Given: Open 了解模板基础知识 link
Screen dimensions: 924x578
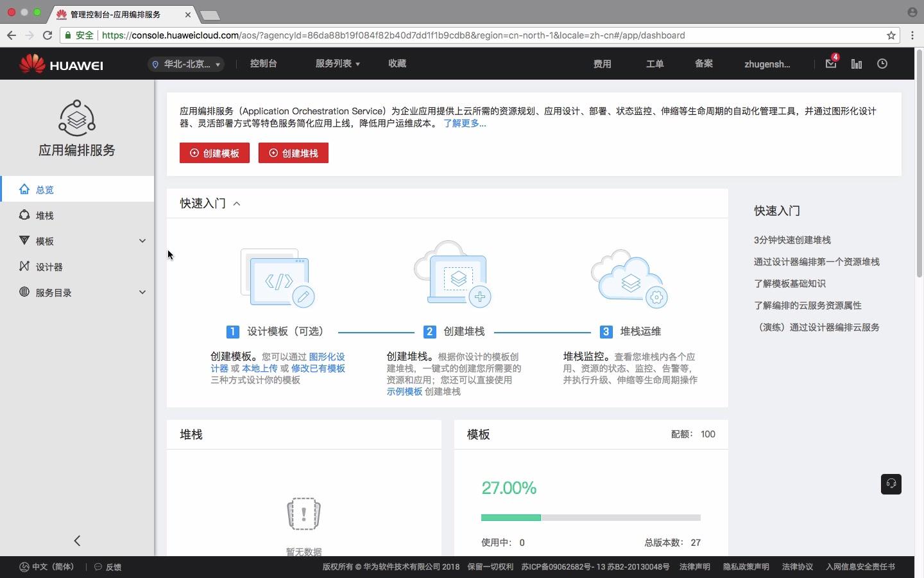Looking at the screenshot, I should pos(790,283).
